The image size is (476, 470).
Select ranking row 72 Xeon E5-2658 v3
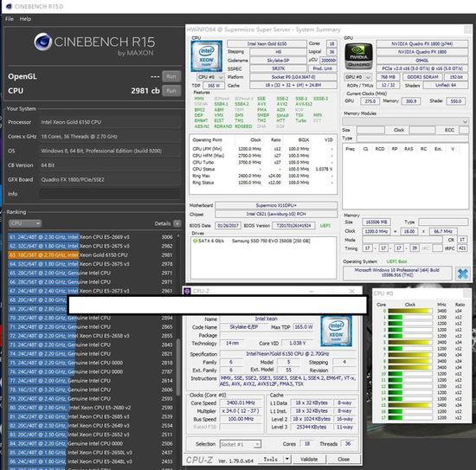point(91,336)
